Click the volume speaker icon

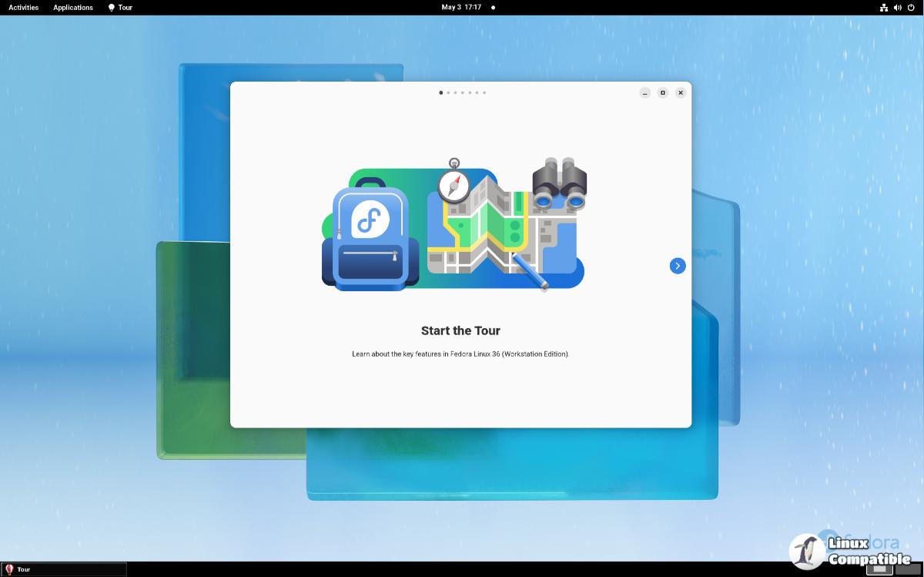tap(897, 8)
